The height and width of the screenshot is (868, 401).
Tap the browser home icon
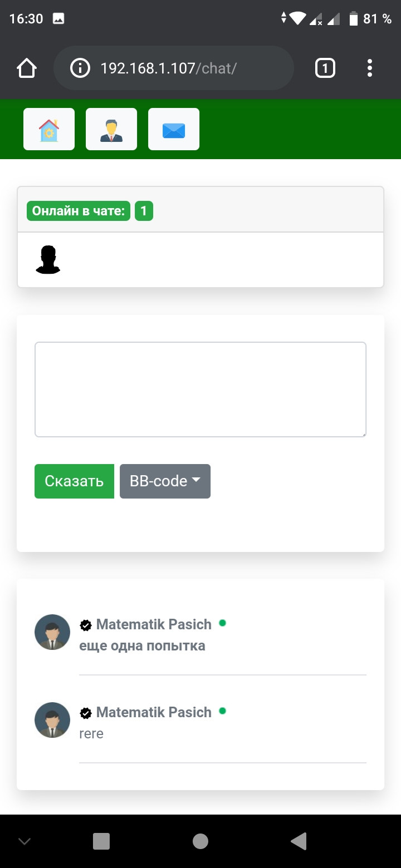(27, 68)
